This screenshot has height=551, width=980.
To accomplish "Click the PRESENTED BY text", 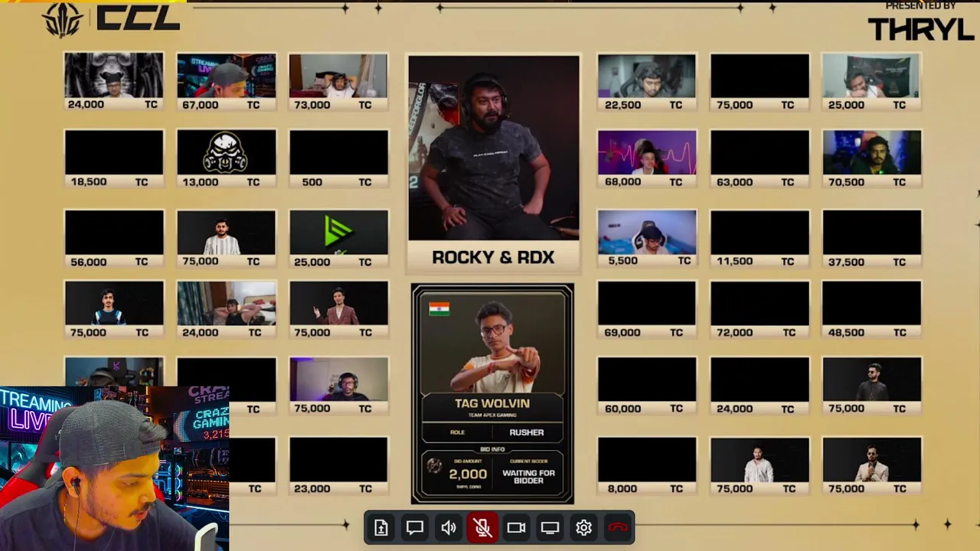I will click(x=920, y=6).
